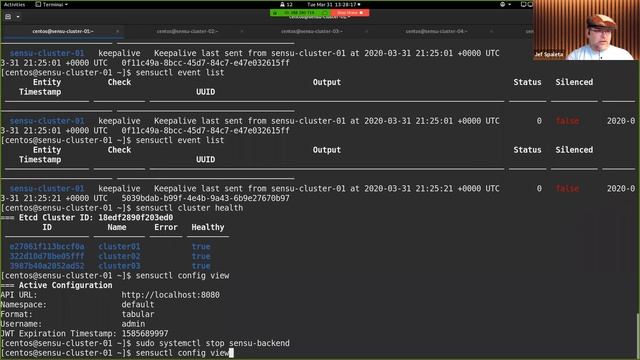Click member ID in the cluster01 row
The height and width of the screenshot is (360, 640).
point(47,247)
